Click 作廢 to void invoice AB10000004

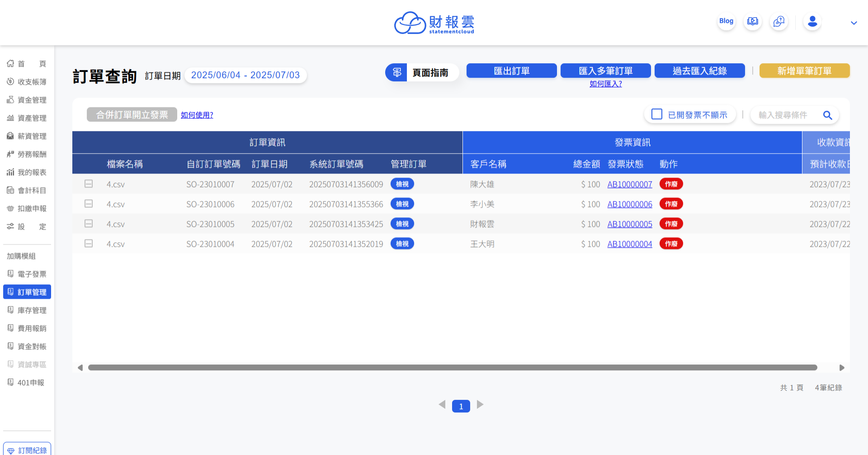tap(671, 244)
